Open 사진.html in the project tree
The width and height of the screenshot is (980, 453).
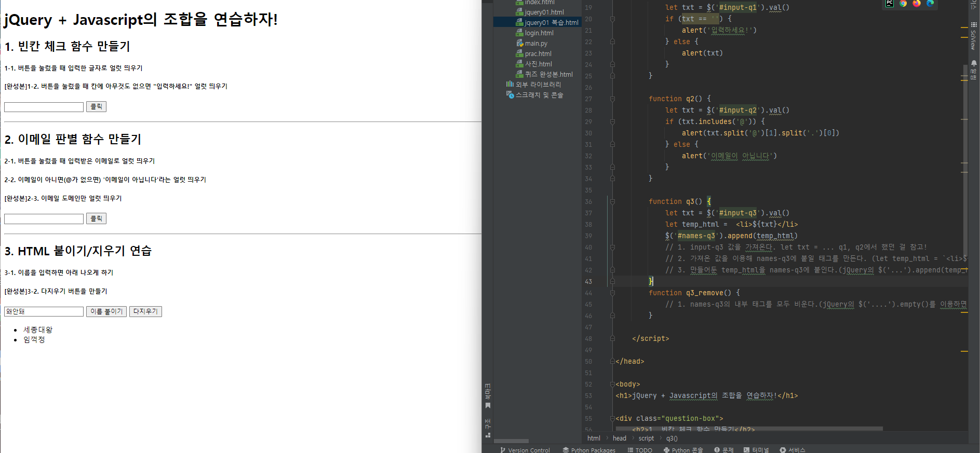pos(539,64)
